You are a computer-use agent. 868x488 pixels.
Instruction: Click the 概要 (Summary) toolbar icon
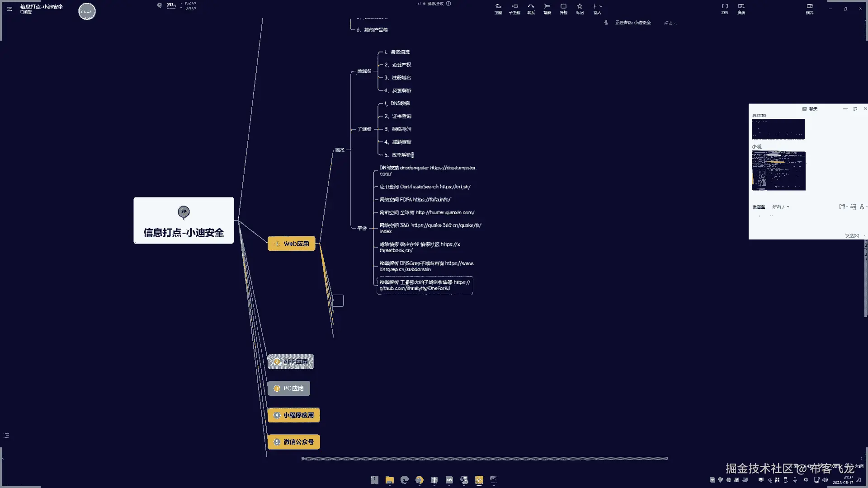click(x=547, y=9)
